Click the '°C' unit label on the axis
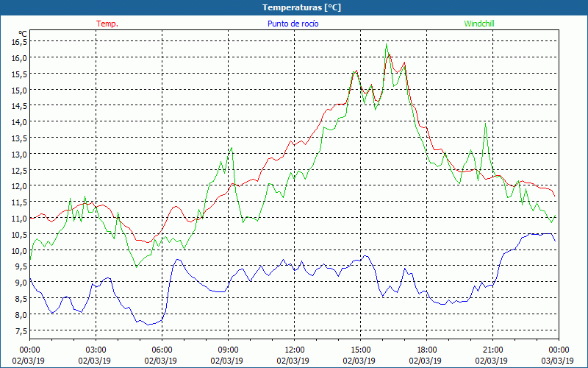 (23, 34)
